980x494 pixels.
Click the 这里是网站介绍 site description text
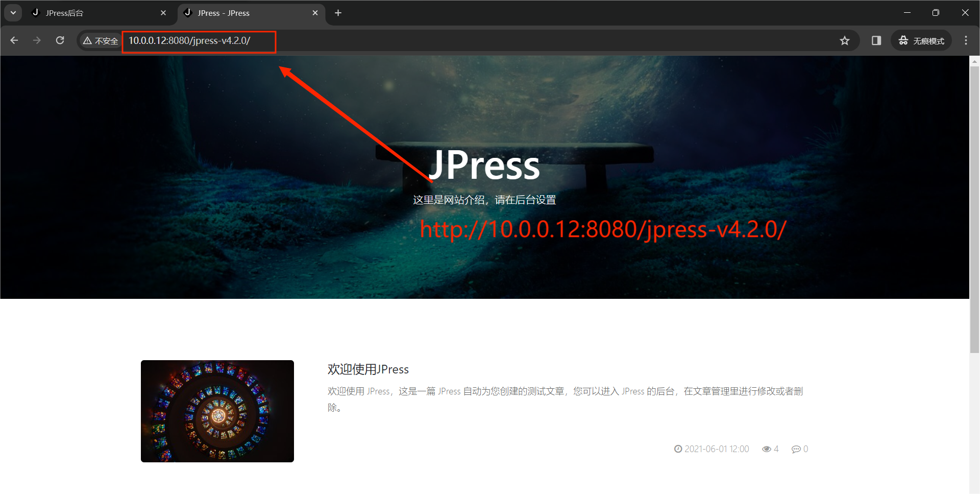tap(484, 200)
